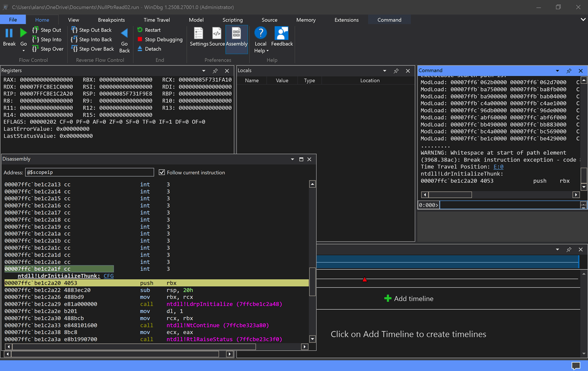Pin the Registers panel

click(215, 71)
